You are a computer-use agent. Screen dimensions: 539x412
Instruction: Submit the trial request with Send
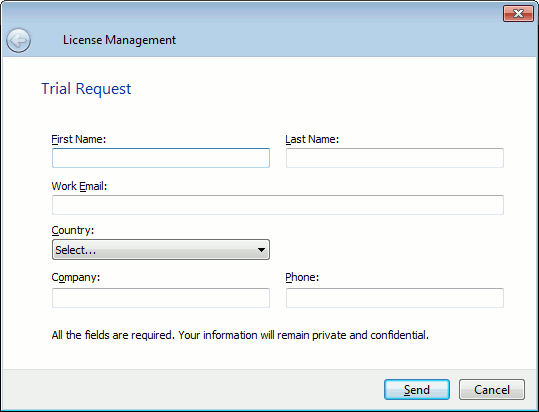coord(417,390)
